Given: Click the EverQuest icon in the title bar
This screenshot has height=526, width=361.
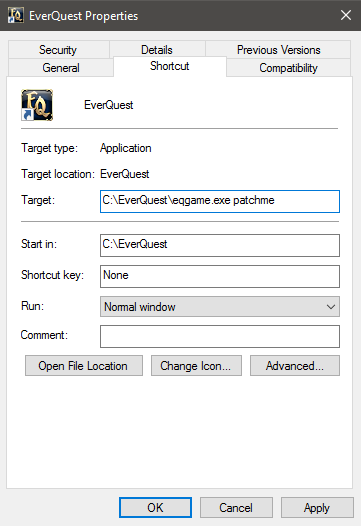Looking at the screenshot, I should click(x=16, y=15).
